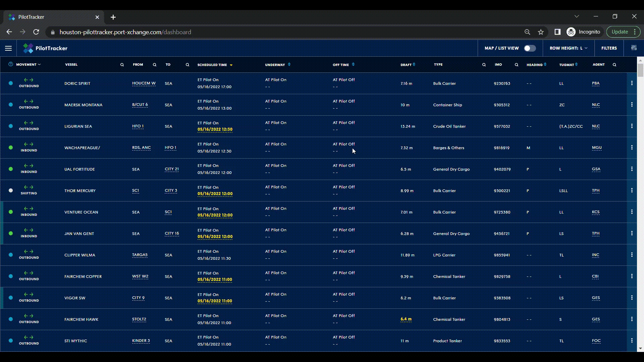Open the column settings sliders icon

pyautogui.click(x=634, y=48)
